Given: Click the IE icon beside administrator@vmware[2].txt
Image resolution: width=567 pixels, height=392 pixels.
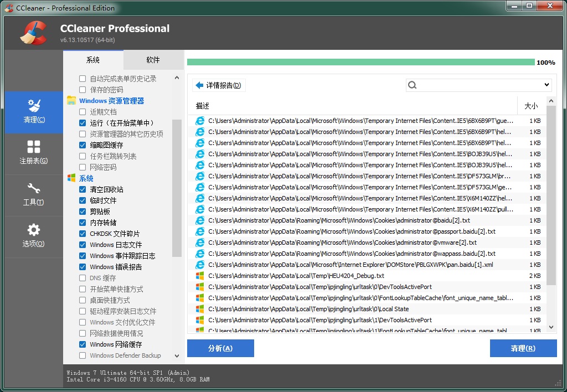Looking at the screenshot, I should click(x=199, y=243).
